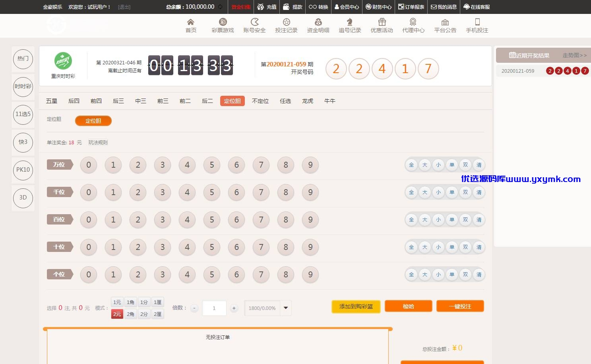Select number 5 in 万位 row
Viewport: 591px width, 364px height.
(212, 165)
